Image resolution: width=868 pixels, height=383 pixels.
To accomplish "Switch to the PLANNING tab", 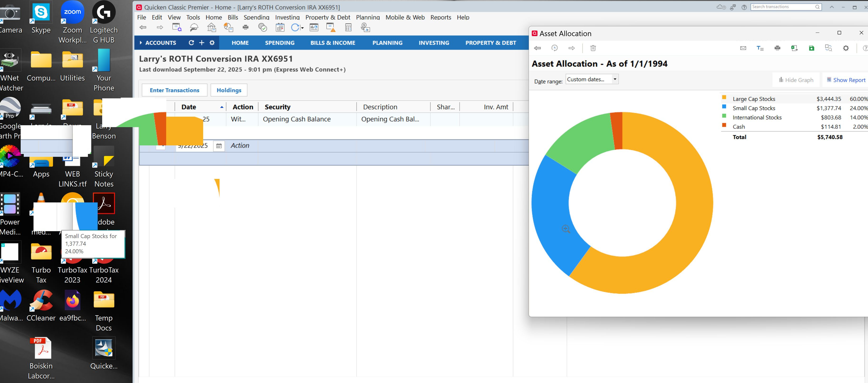I will coord(387,43).
